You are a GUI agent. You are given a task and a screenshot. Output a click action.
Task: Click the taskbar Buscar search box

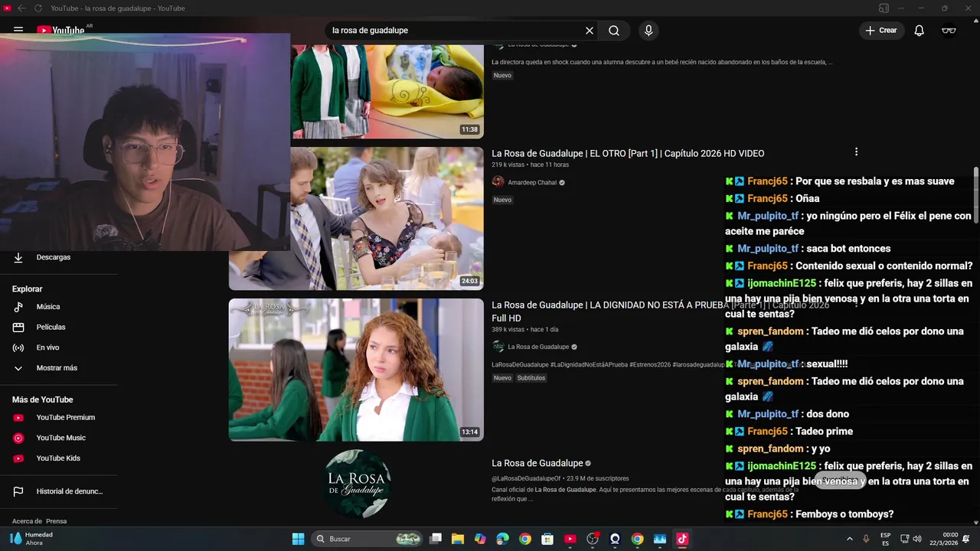pyautogui.click(x=369, y=539)
